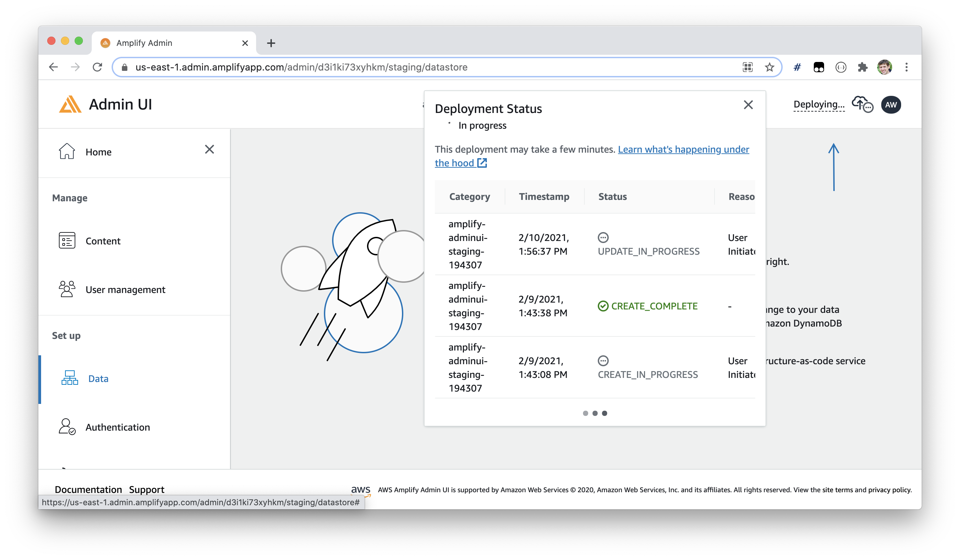Close the Deployment Status popup
Screen dimensions: 960x560
(x=748, y=105)
